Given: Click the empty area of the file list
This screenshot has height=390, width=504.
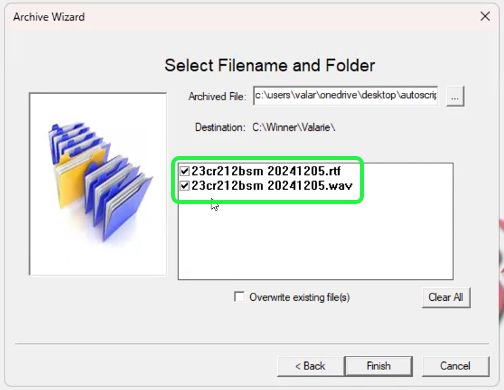Looking at the screenshot, I should 315,240.
